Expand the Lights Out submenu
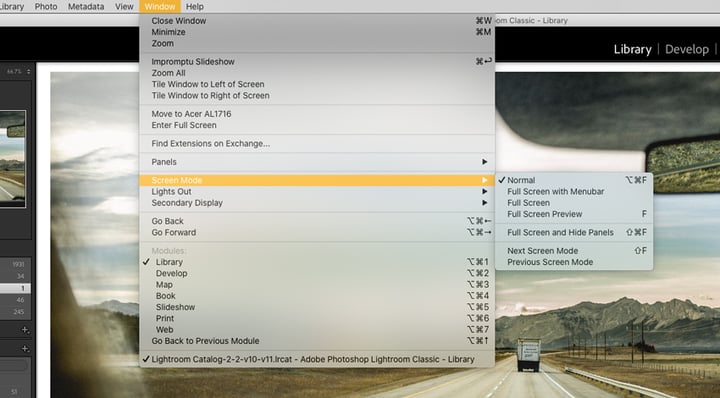 (x=317, y=191)
